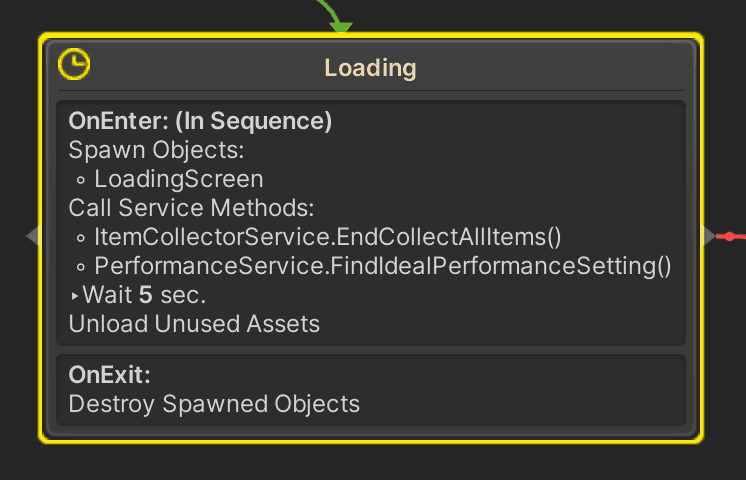
Task: Click the Call Service Methods: action label
Action: tap(191, 208)
